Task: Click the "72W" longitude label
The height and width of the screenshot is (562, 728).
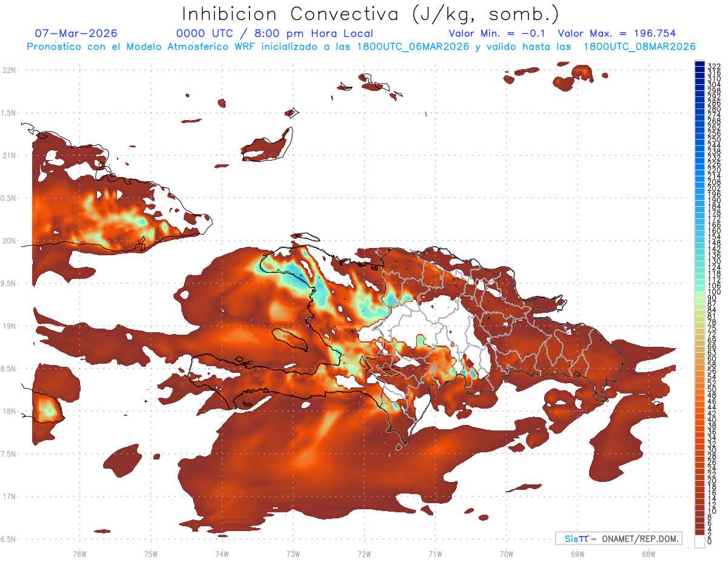Action: [x=364, y=554]
